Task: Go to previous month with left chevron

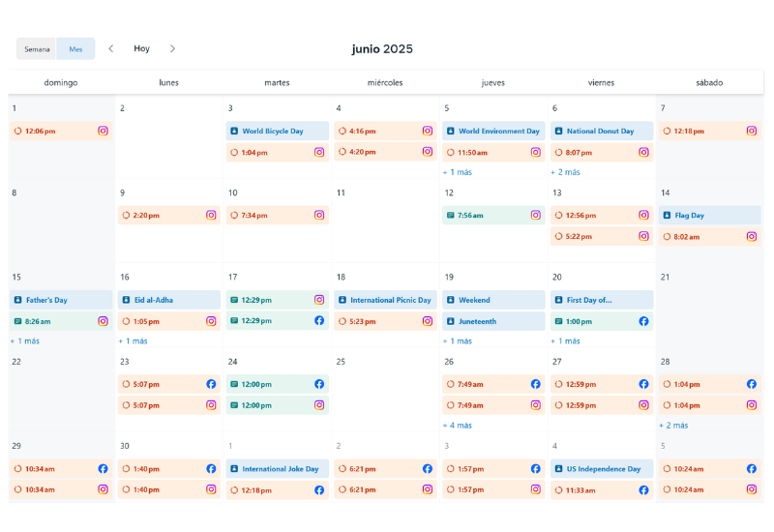Action: point(111,48)
